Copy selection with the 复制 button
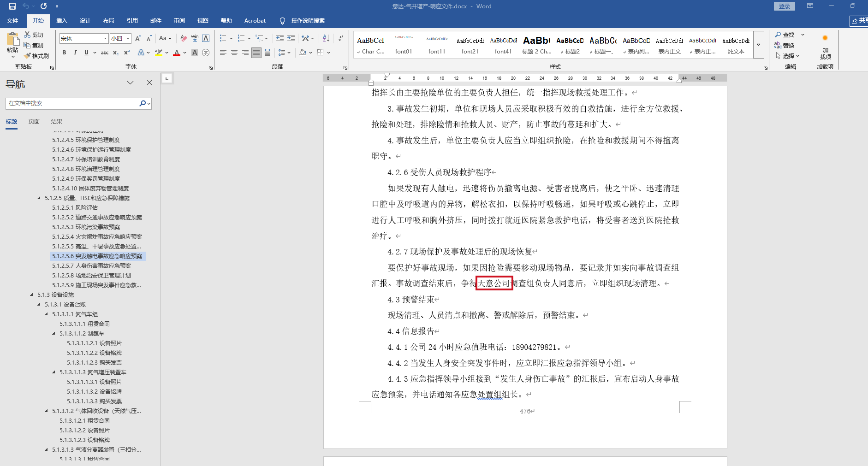The image size is (868, 466). coord(34,45)
